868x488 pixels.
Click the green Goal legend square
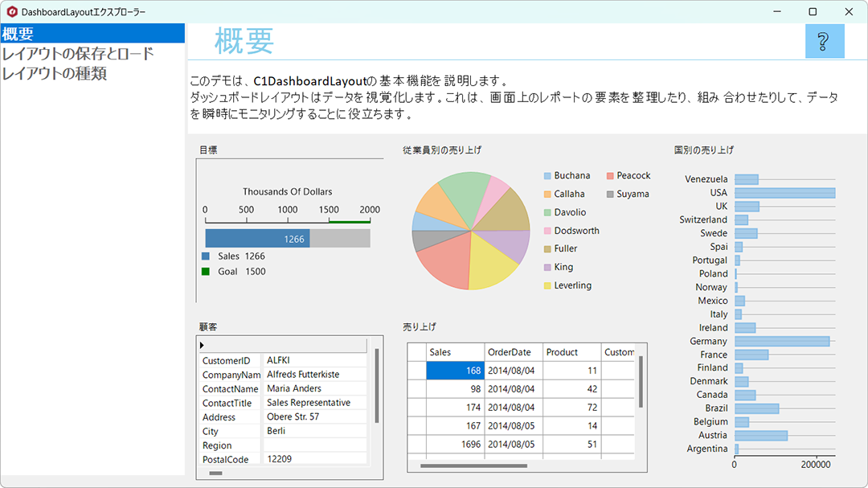206,272
